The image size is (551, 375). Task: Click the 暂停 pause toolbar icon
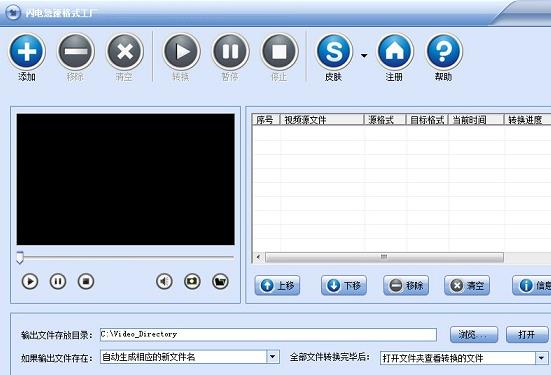(230, 51)
